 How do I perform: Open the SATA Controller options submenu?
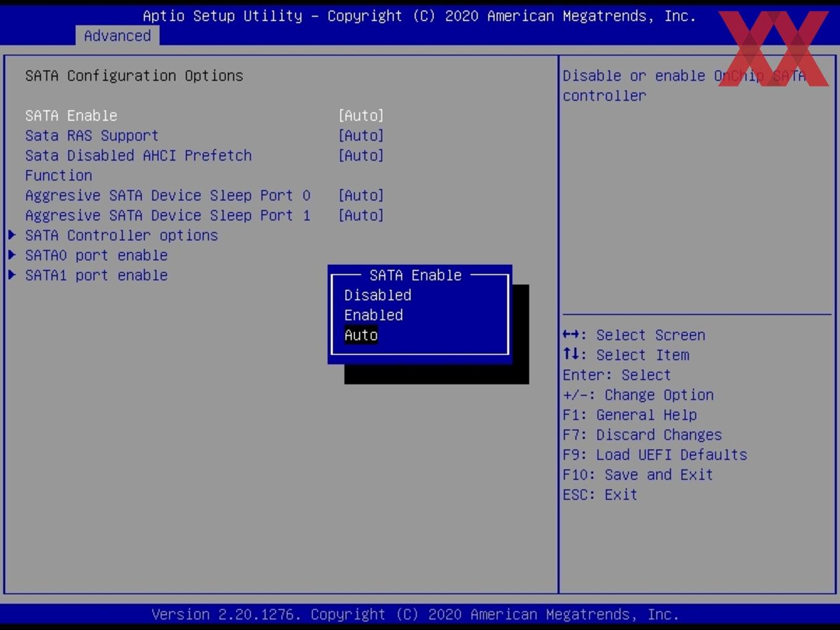point(122,235)
